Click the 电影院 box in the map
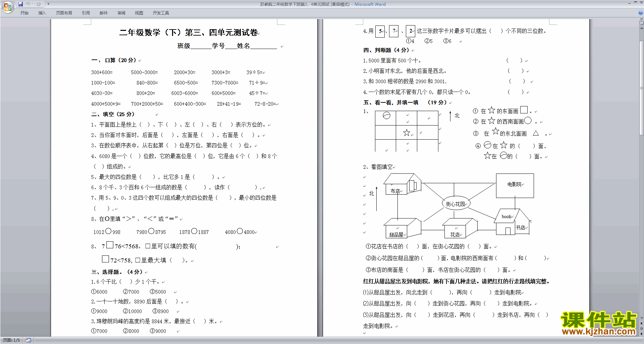644x344 pixels. pyautogui.click(x=515, y=186)
